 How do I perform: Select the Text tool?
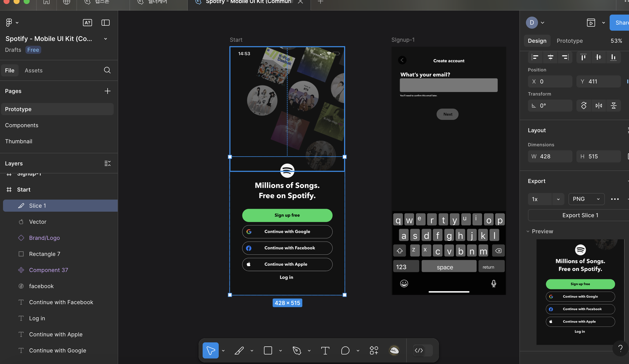click(x=325, y=350)
